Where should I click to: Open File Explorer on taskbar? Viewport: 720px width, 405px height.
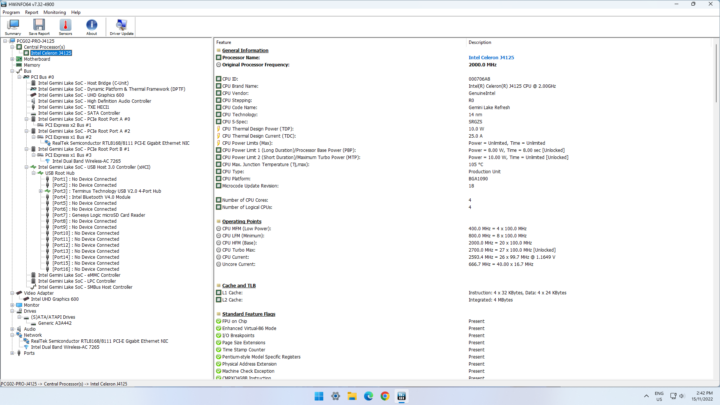(x=352, y=396)
